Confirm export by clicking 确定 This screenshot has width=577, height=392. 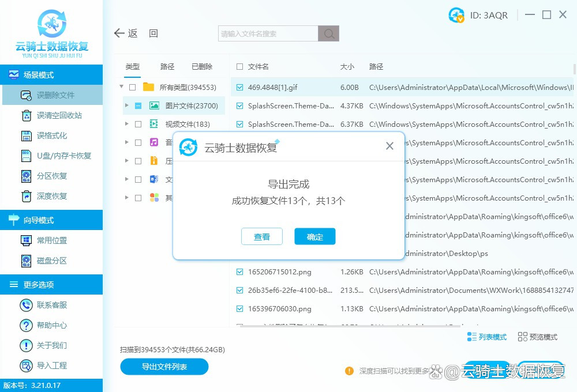point(314,236)
